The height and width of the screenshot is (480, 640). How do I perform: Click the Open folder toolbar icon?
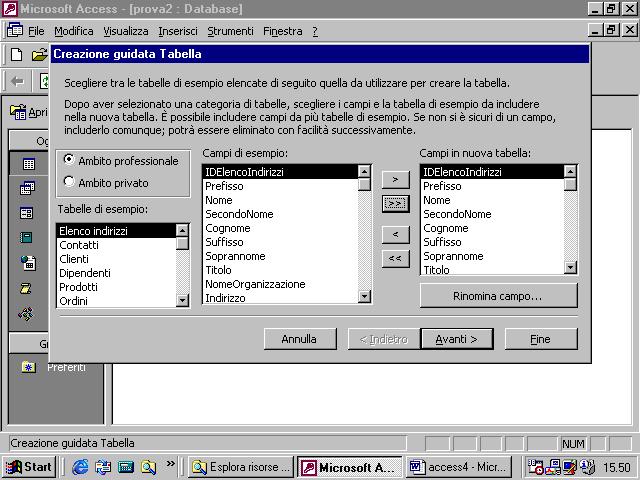pyautogui.click(x=40, y=54)
